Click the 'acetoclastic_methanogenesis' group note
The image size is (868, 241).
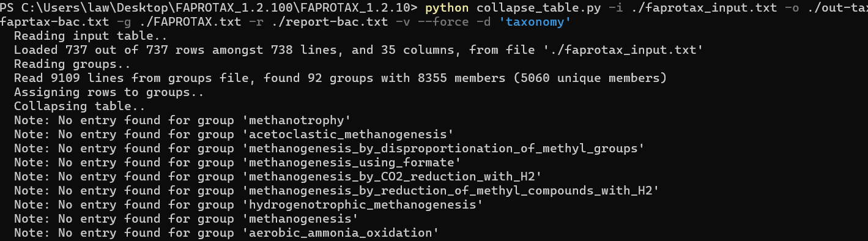pos(233,135)
